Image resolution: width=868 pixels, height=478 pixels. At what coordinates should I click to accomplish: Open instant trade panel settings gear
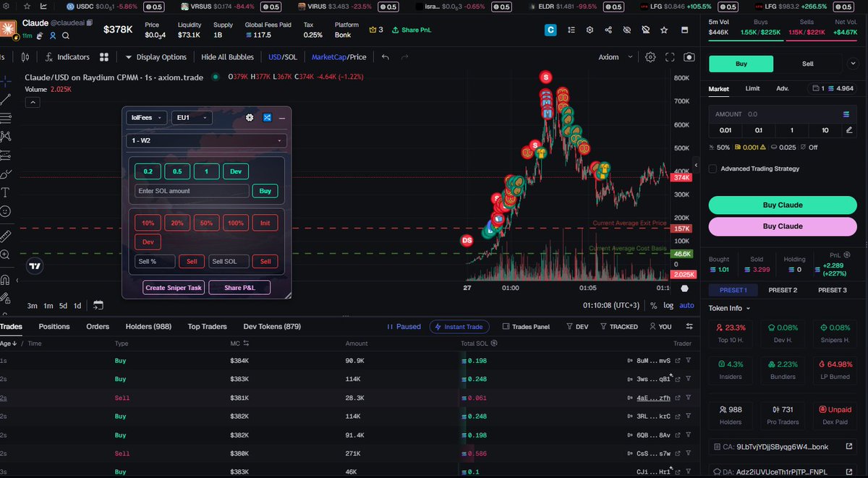point(250,117)
